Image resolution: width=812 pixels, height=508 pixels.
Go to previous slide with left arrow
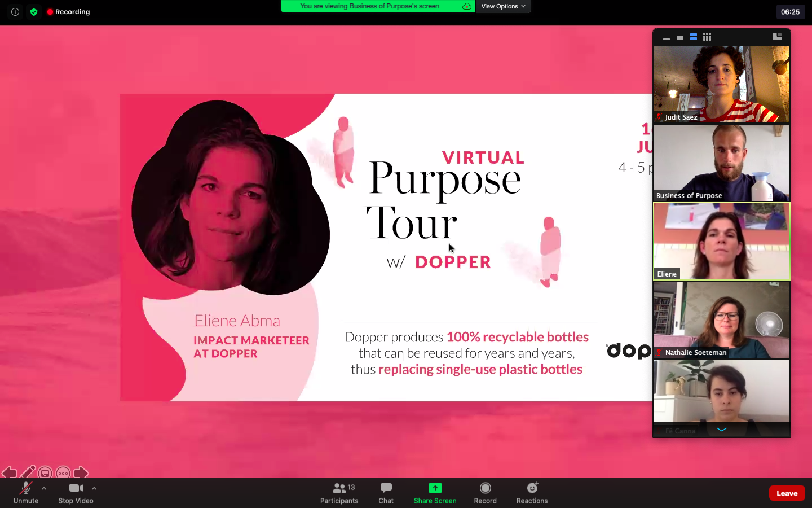click(x=9, y=472)
